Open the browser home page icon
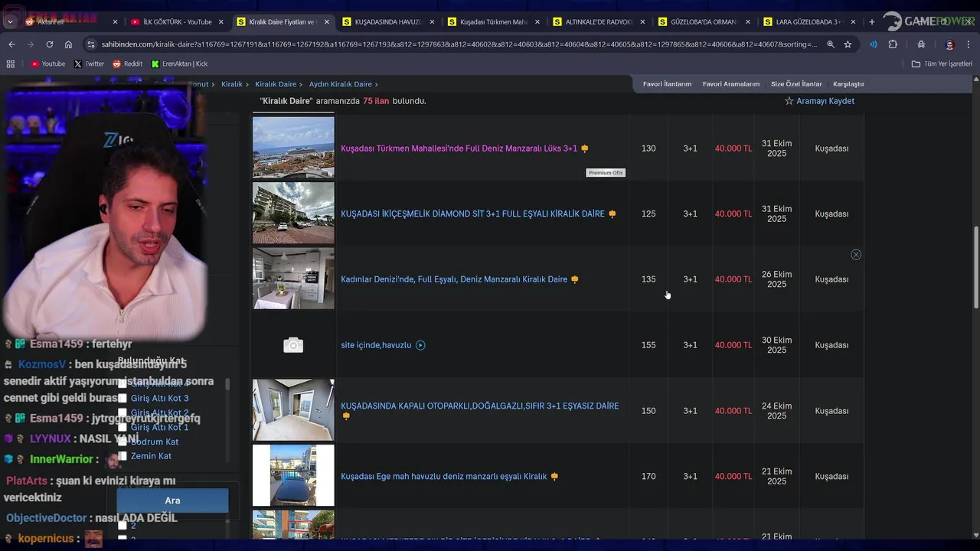 pyautogui.click(x=68, y=44)
